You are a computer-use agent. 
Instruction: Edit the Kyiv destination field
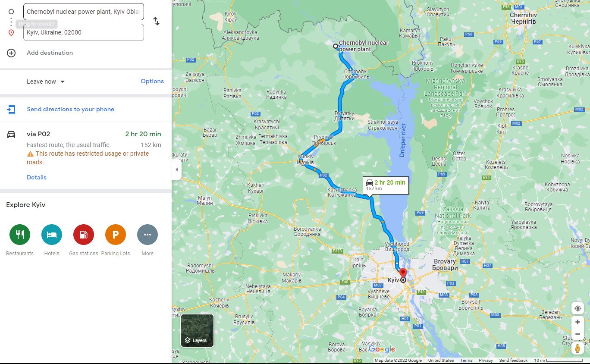[84, 32]
